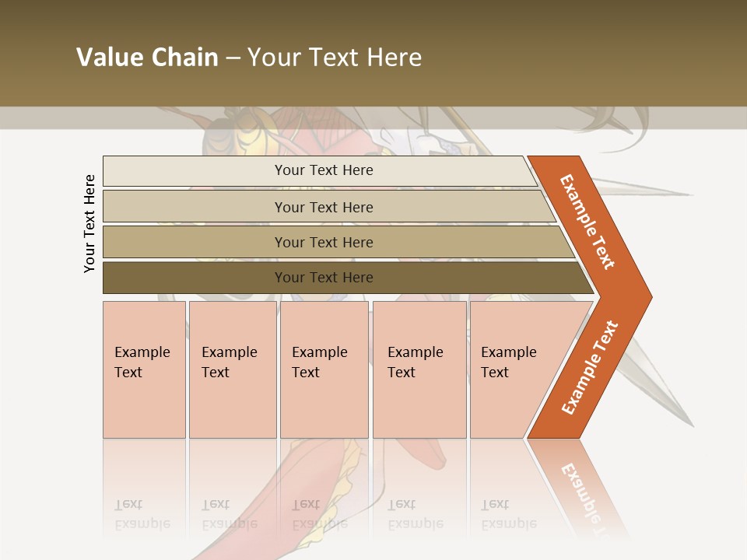This screenshot has width=747, height=560.
Task: Select the second tan 'Your Text Here' bar
Action: tap(329, 207)
